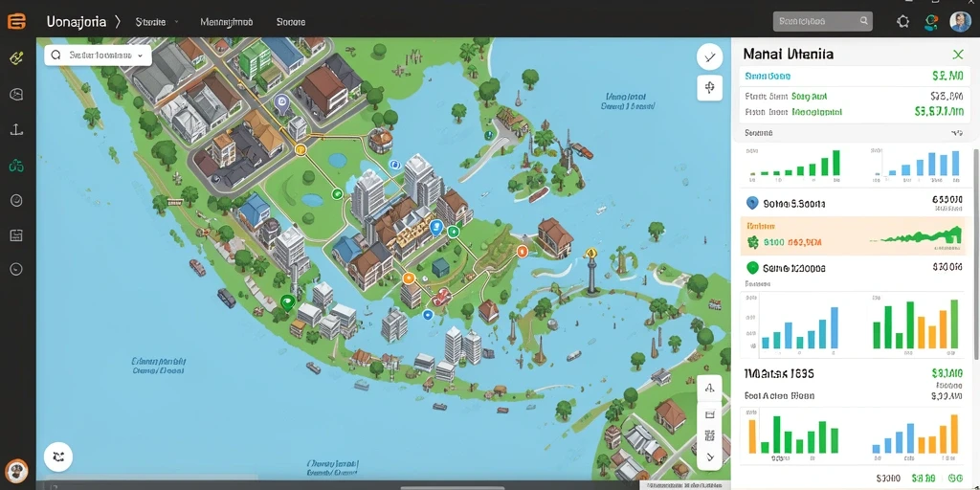Click in the top bar search field
The width and height of the screenshot is (980, 490).
[822, 21]
